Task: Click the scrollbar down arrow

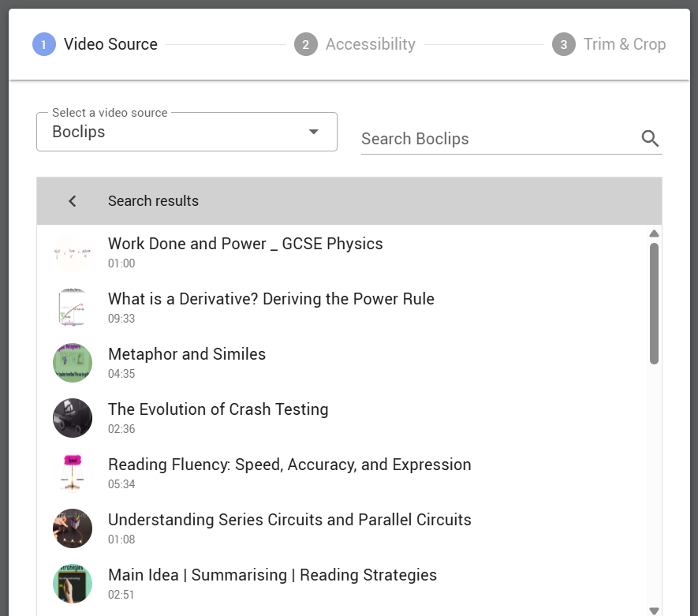Action: pos(654,610)
